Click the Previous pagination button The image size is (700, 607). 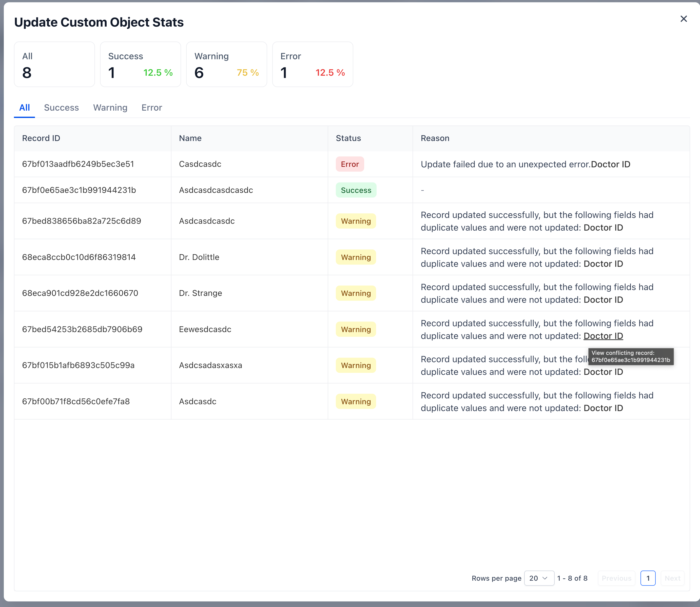pyautogui.click(x=616, y=578)
